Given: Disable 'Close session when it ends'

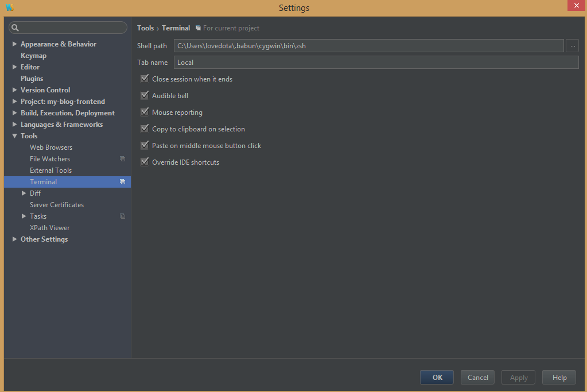Looking at the screenshot, I should 144,78.
